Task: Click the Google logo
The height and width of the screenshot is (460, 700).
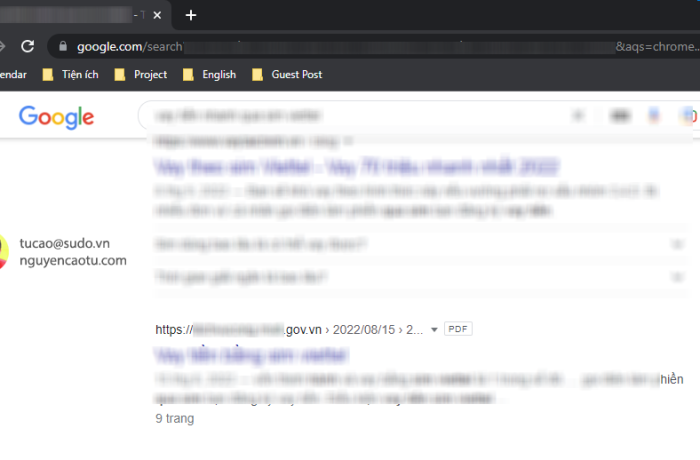Action: [x=57, y=117]
